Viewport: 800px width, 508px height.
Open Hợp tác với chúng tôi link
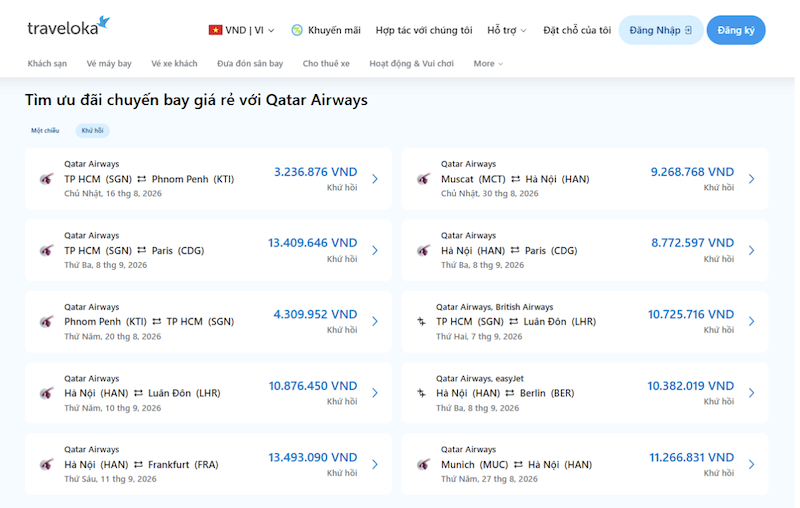tap(424, 31)
